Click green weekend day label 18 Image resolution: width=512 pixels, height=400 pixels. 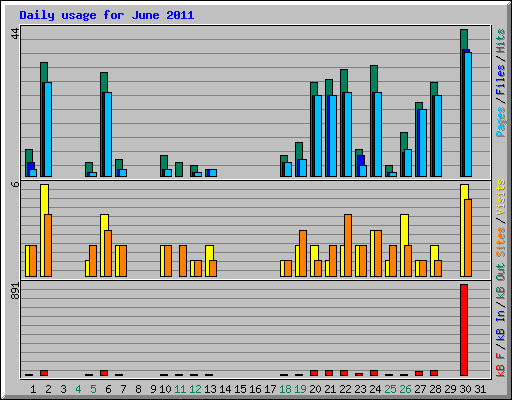(x=285, y=389)
